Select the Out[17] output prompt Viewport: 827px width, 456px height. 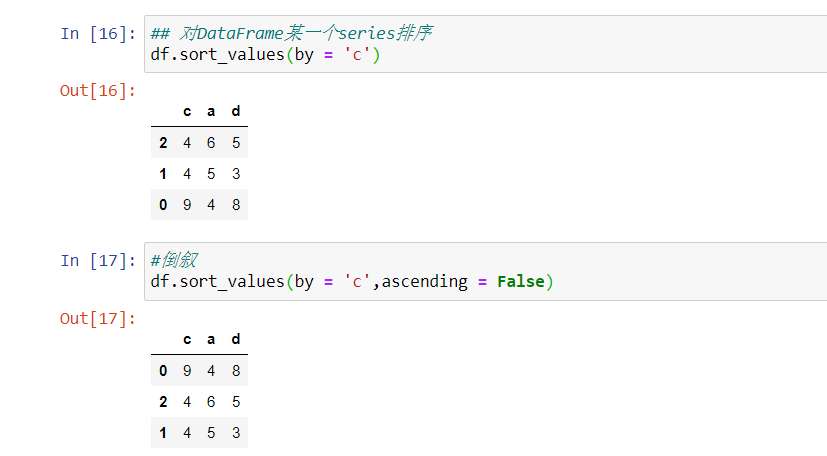coord(98,319)
